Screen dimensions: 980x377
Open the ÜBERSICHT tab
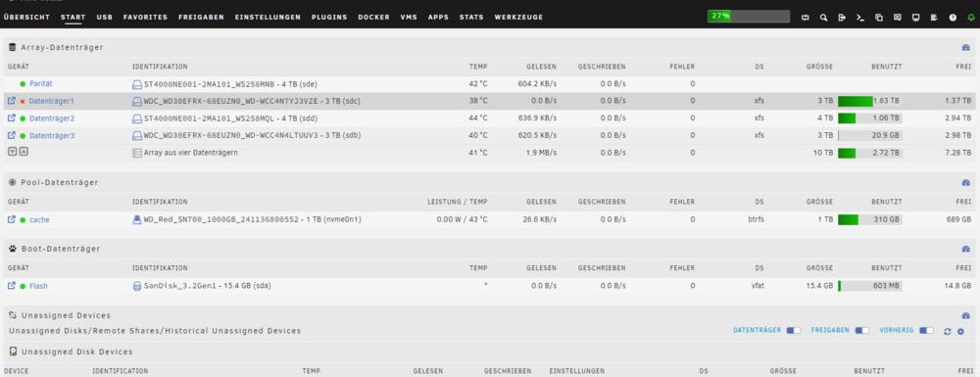(26, 18)
